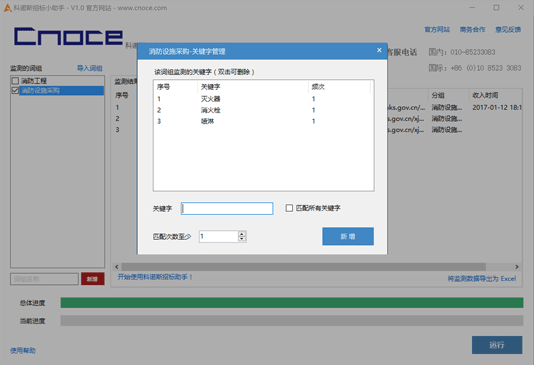Open 使用帮助 link
The height and width of the screenshot is (365, 534).
(x=23, y=350)
